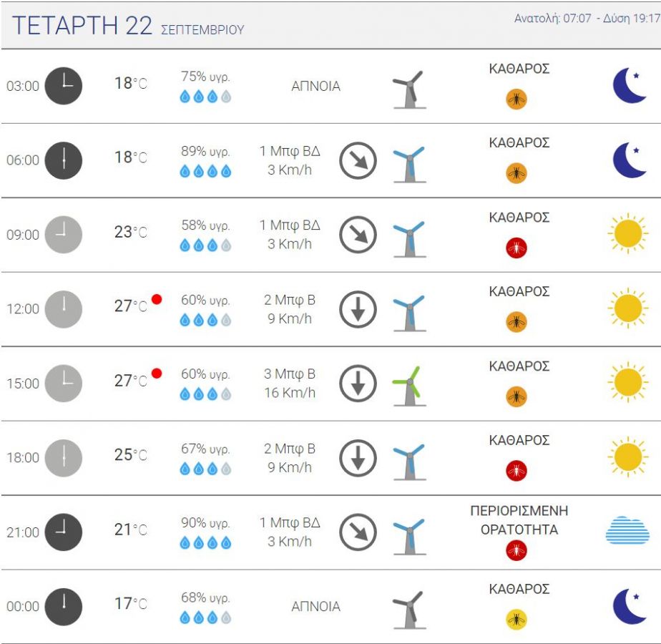Viewport: 661px width, 644px height.
Task: Click the yellow mosquito icon at 00:00
Action: (x=516, y=620)
